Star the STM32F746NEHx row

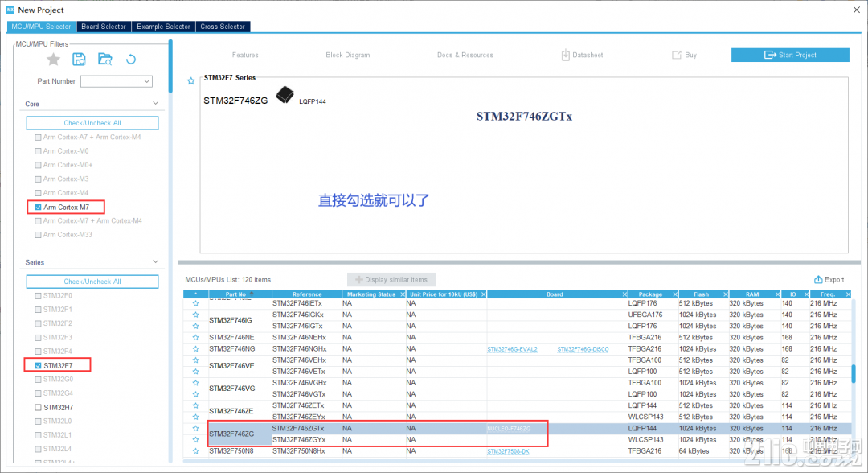[x=195, y=337]
